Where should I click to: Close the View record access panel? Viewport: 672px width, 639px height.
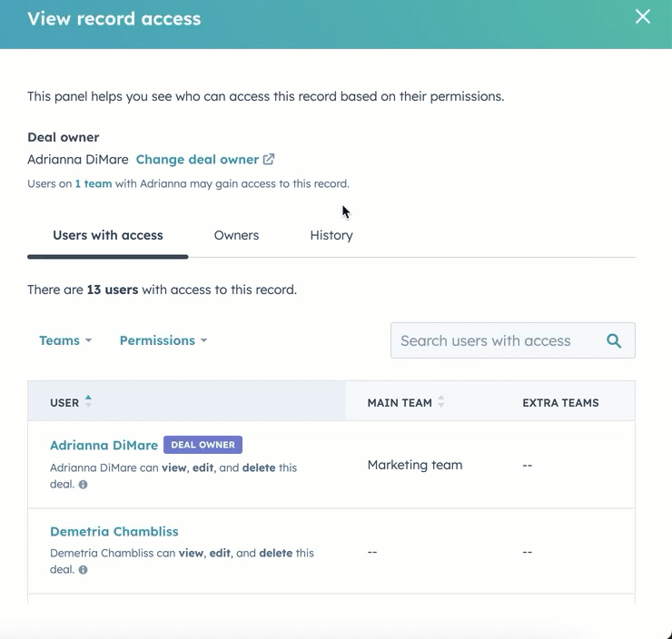(x=643, y=17)
